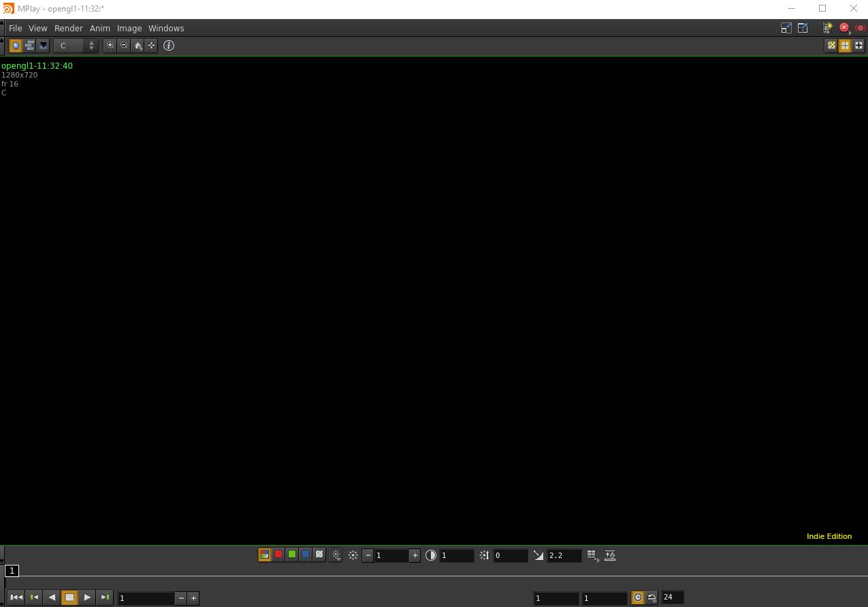Open the dotted sparkle dropdown beside alpha

pyautogui.click(x=336, y=555)
